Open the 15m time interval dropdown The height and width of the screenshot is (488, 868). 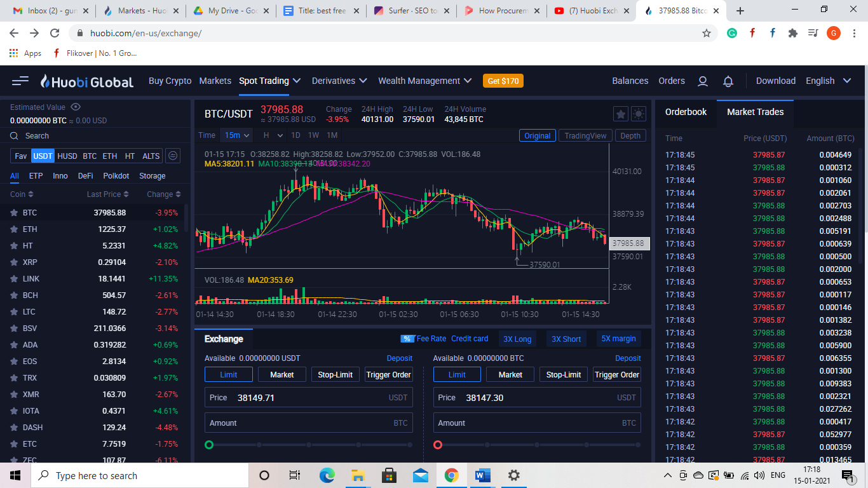click(x=236, y=135)
